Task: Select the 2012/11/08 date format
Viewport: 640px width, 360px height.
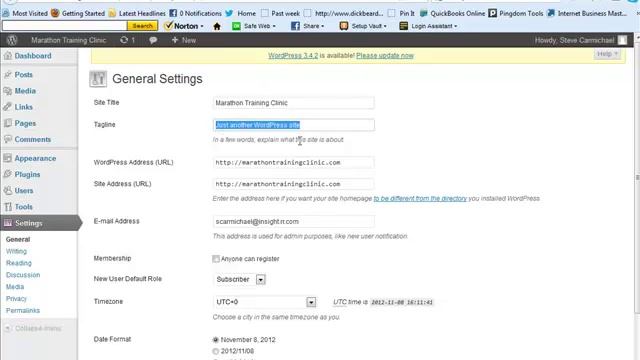Action: pos(216,351)
